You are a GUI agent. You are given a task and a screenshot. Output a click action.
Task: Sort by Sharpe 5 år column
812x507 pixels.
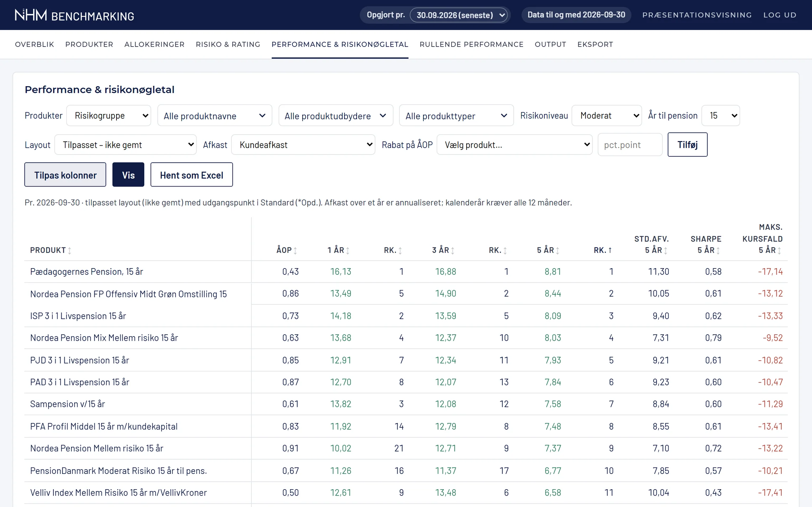706,244
